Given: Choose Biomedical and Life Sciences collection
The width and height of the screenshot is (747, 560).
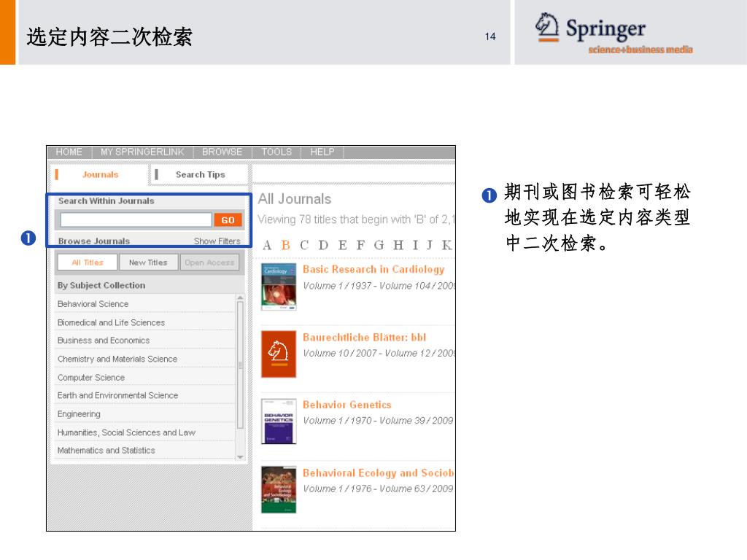Looking at the screenshot, I should [x=111, y=322].
